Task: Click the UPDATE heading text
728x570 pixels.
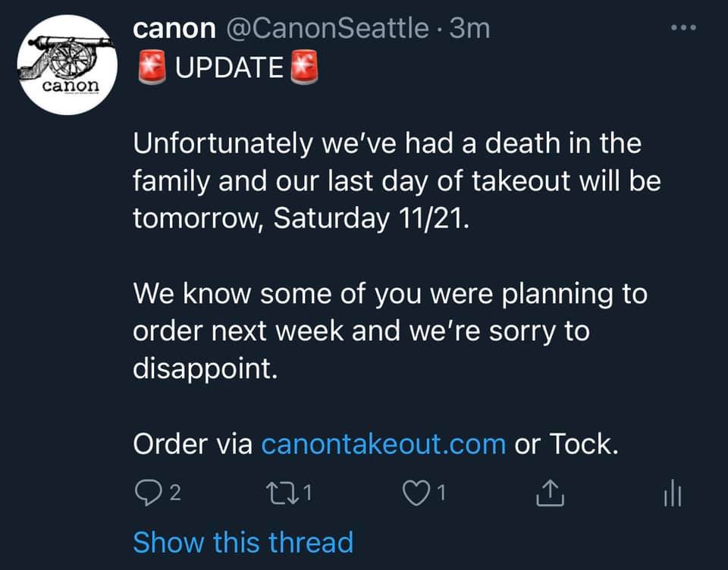Action: 229,67
